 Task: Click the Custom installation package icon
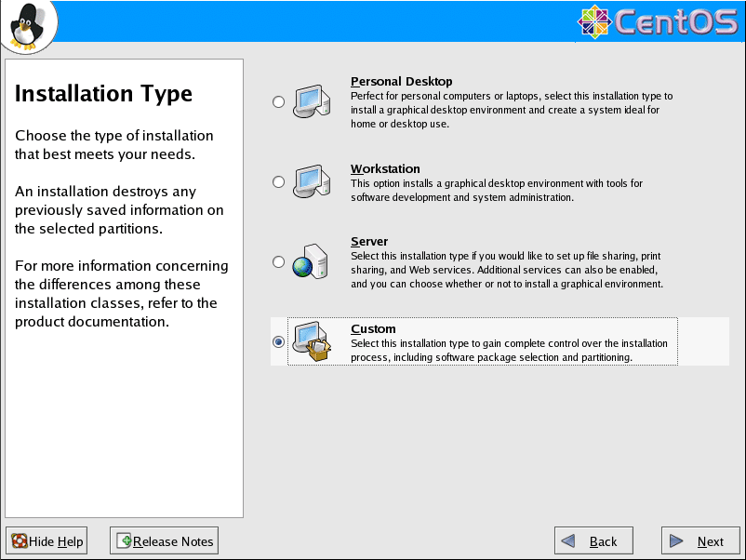click(312, 341)
